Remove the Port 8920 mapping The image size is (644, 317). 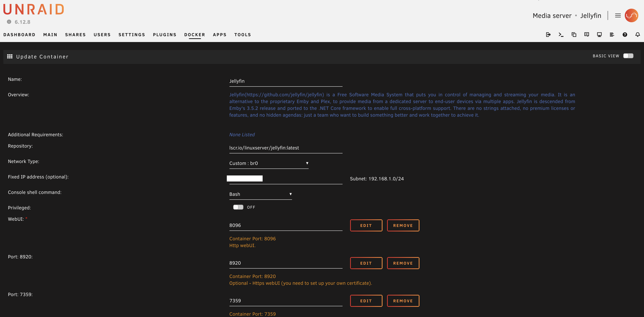point(403,263)
